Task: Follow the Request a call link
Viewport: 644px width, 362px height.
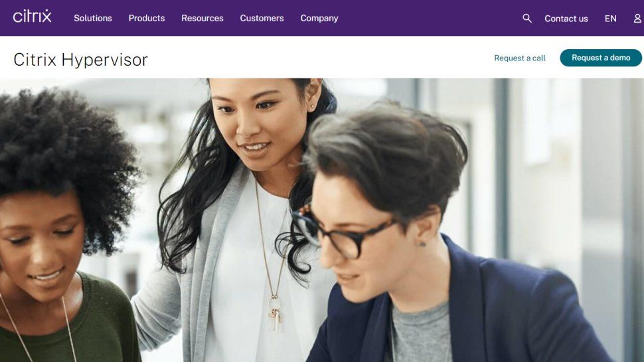Action: [520, 58]
